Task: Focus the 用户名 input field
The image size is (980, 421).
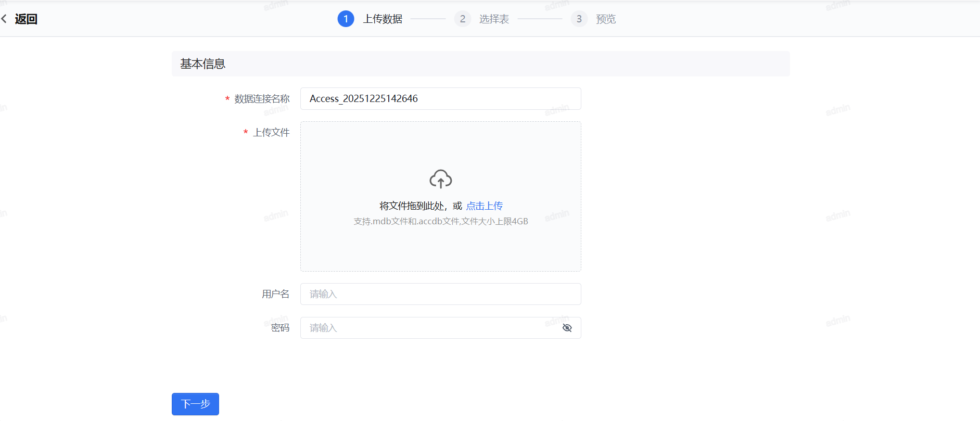Action: click(440, 294)
